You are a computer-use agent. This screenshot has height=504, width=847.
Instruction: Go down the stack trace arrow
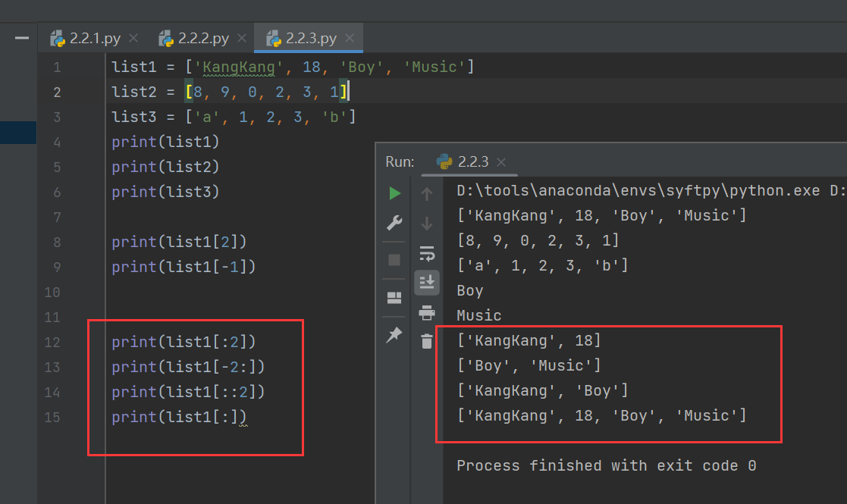(x=427, y=223)
